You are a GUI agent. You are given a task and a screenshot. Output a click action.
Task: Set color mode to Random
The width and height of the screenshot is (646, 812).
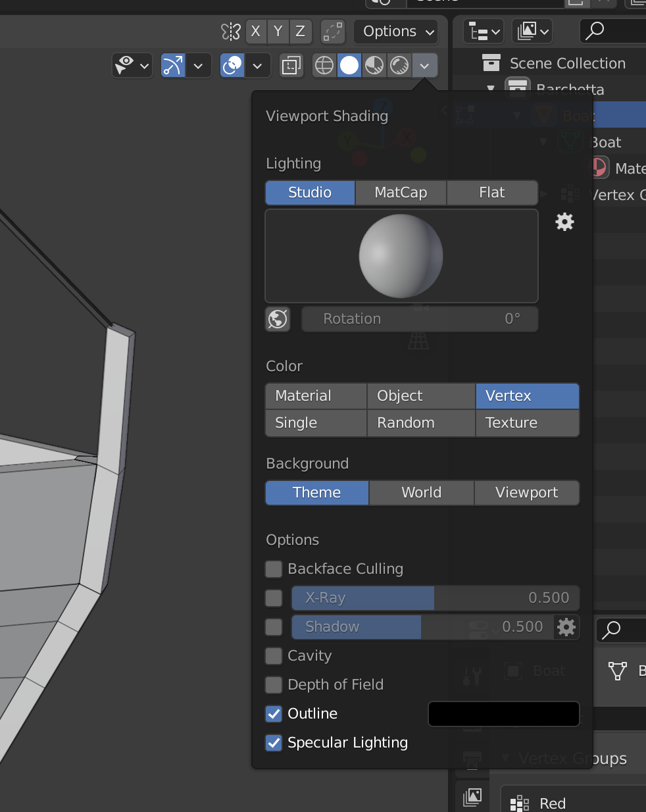click(x=421, y=423)
